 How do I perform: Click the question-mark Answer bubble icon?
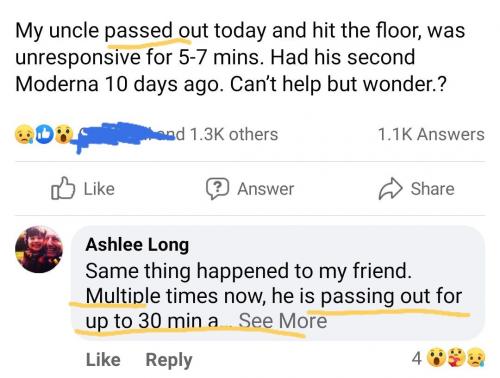coord(217,188)
